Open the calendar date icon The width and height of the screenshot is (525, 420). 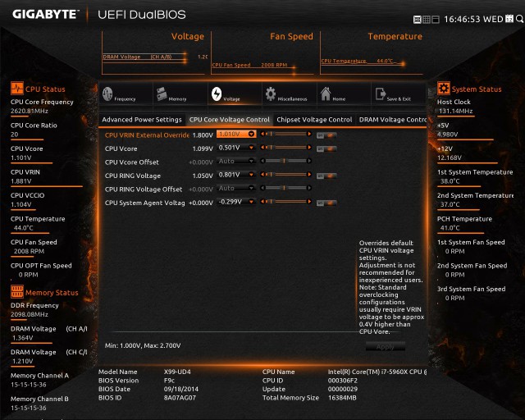(x=509, y=19)
